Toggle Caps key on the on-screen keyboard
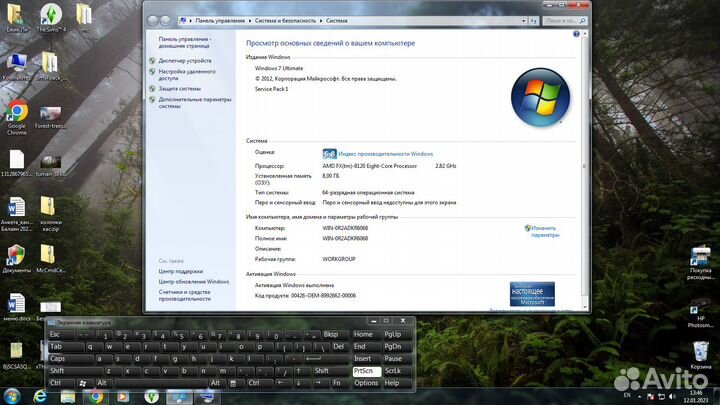 point(71,359)
